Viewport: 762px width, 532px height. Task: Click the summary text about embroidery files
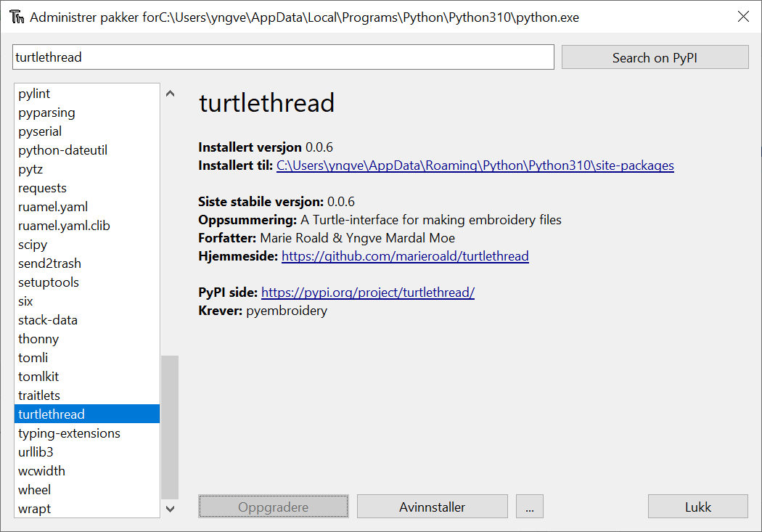pos(431,220)
